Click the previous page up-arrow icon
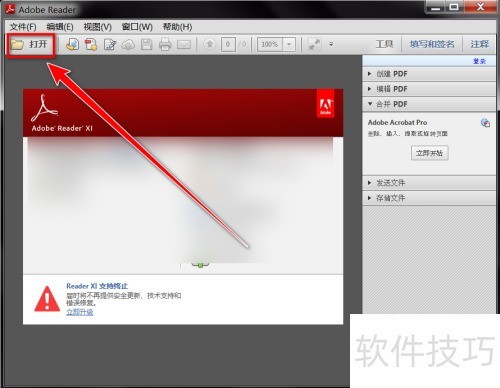This screenshot has height=388, width=500. point(210,44)
